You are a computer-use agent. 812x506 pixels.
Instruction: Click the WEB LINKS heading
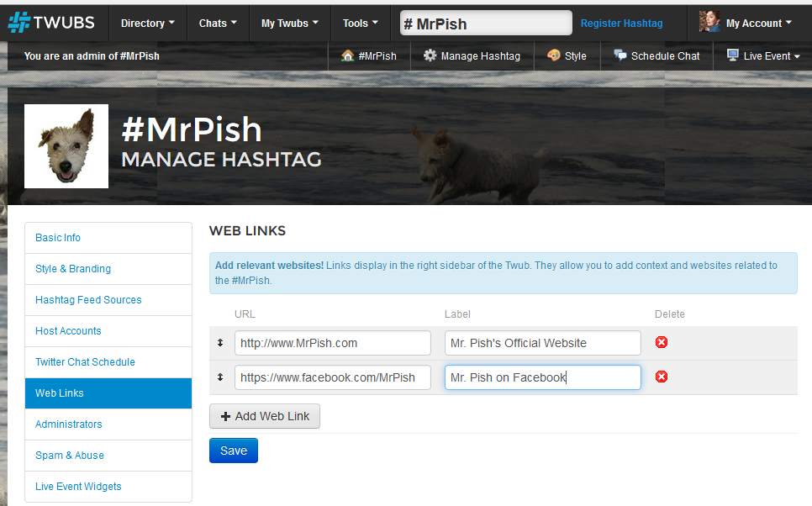(x=247, y=231)
